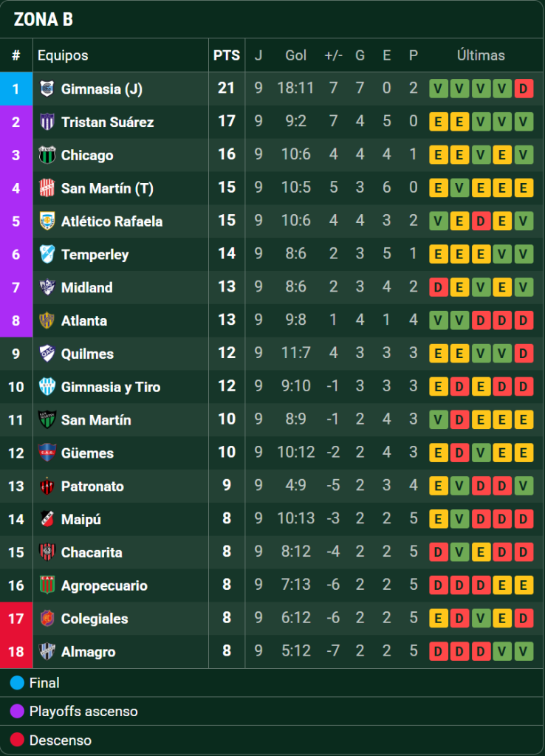The height and width of the screenshot is (756, 545).
Task: Sort table by PTS column header
Action: point(227,55)
